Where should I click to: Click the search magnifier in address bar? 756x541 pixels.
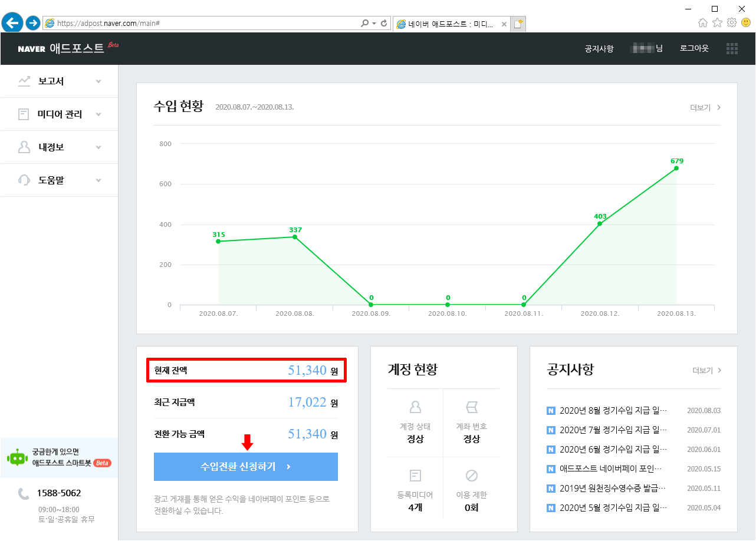coord(364,23)
